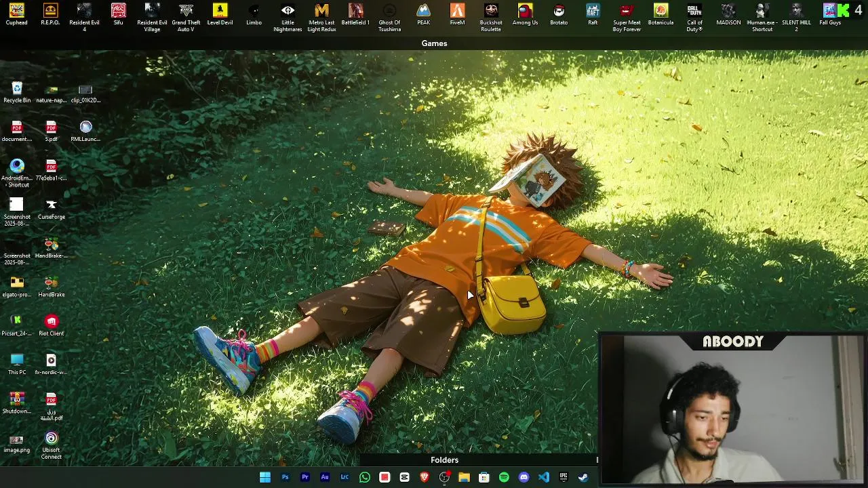Open CapCut from the taskbar
Screen dimensions: 868x488
click(404, 477)
